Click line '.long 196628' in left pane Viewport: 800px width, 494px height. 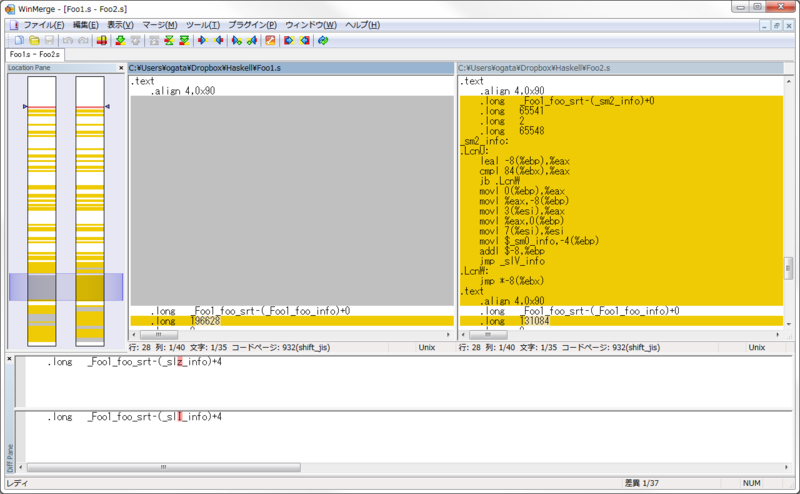pyautogui.click(x=292, y=321)
